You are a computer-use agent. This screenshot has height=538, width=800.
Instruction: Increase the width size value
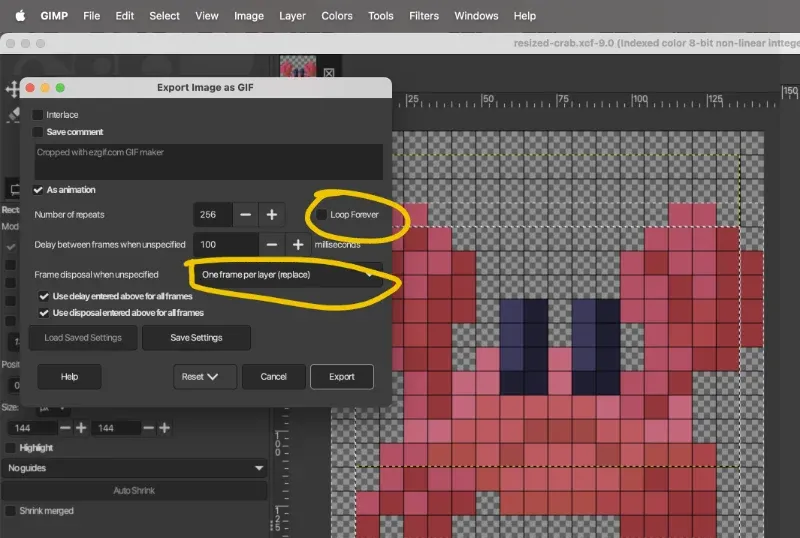pos(81,428)
